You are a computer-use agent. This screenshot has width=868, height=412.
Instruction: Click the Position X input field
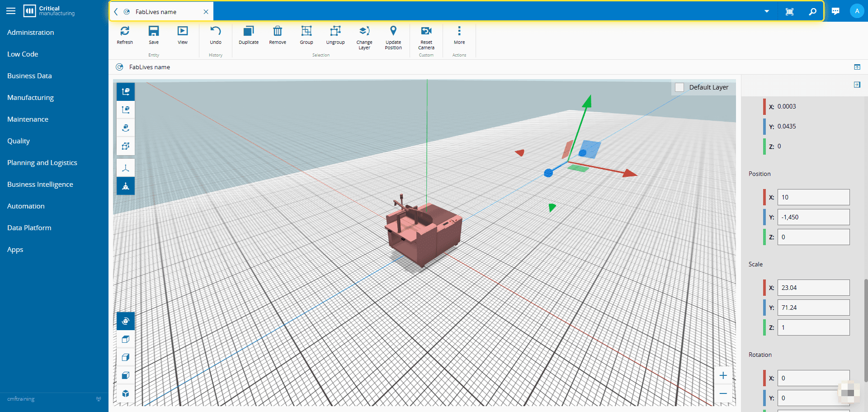click(x=813, y=197)
